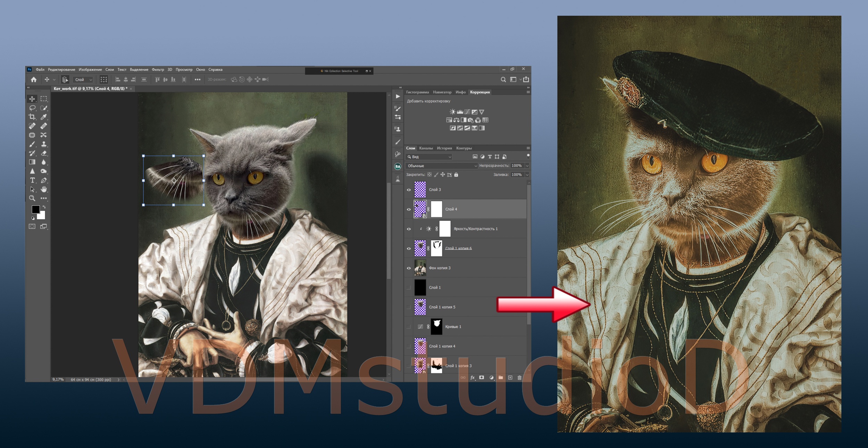The image size is (868, 448).
Task: Select the Horizontal Type tool
Action: pyautogui.click(x=32, y=180)
